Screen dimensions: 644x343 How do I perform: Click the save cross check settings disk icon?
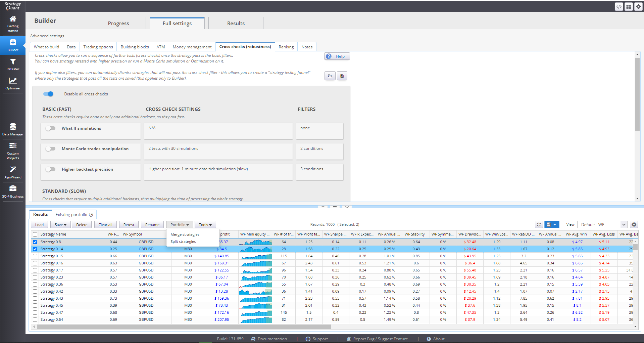(x=342, y=76)
